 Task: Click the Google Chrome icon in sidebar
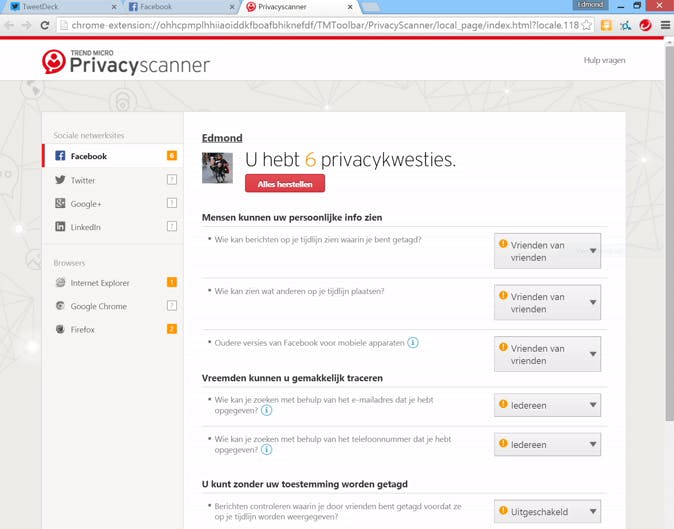pos(60,306)
